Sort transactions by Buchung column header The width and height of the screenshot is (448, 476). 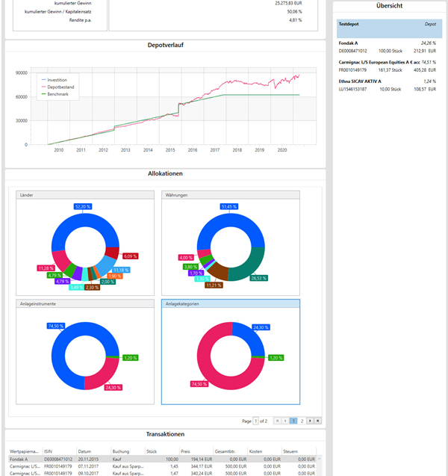pos(128,451)
